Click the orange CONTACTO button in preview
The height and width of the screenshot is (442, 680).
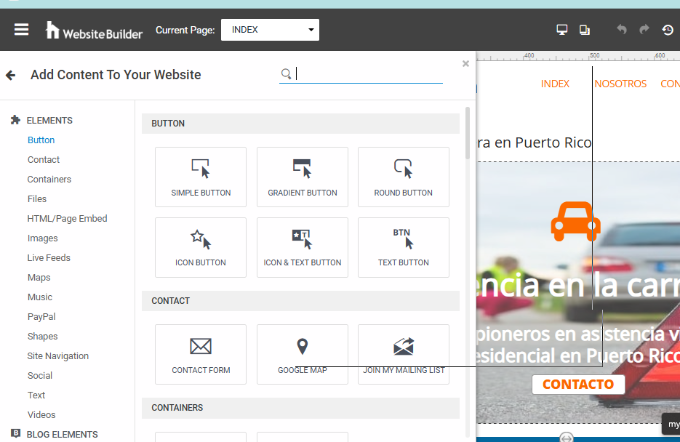tap(578, 384)
